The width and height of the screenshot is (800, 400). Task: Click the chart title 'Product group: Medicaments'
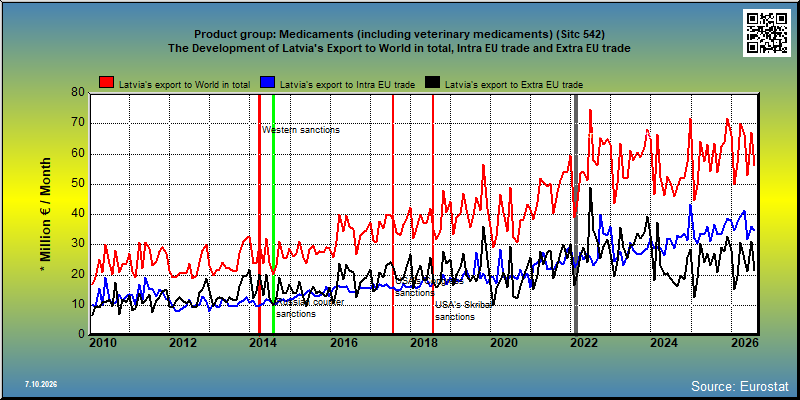click(399, 35)
